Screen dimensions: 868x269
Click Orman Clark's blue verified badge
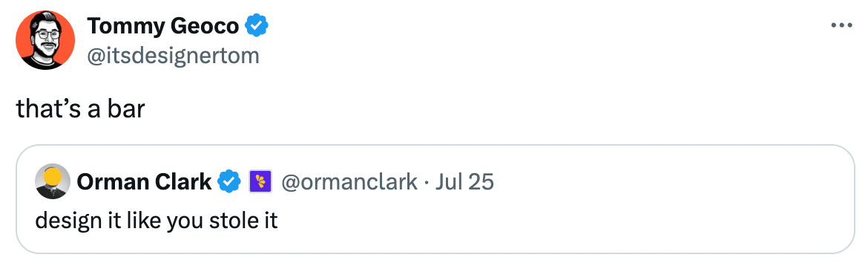(x=228, y=181)
